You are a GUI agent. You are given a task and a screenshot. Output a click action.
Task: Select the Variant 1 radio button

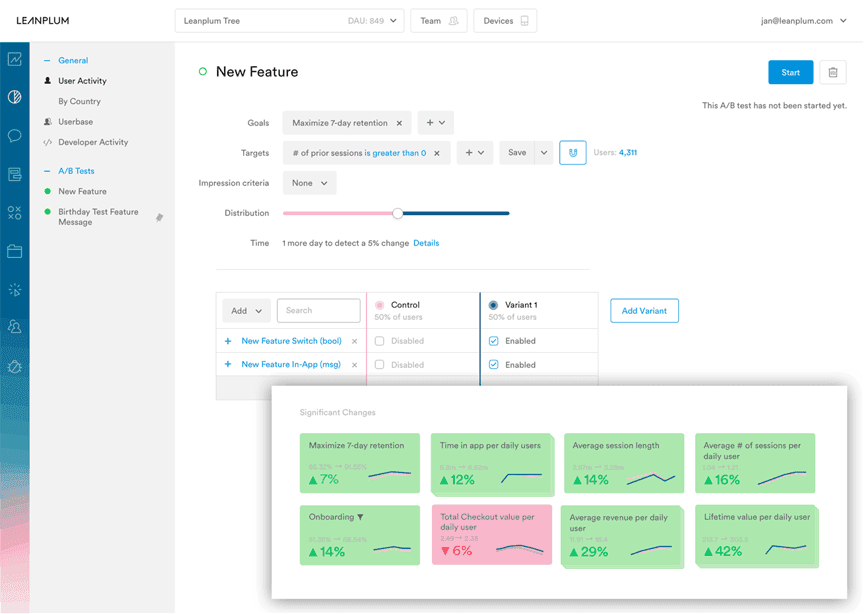tap(494, 305)
